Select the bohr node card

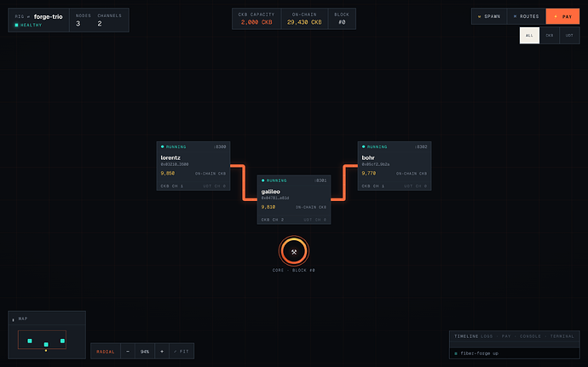pyautogui.click(x=394, y=166)
